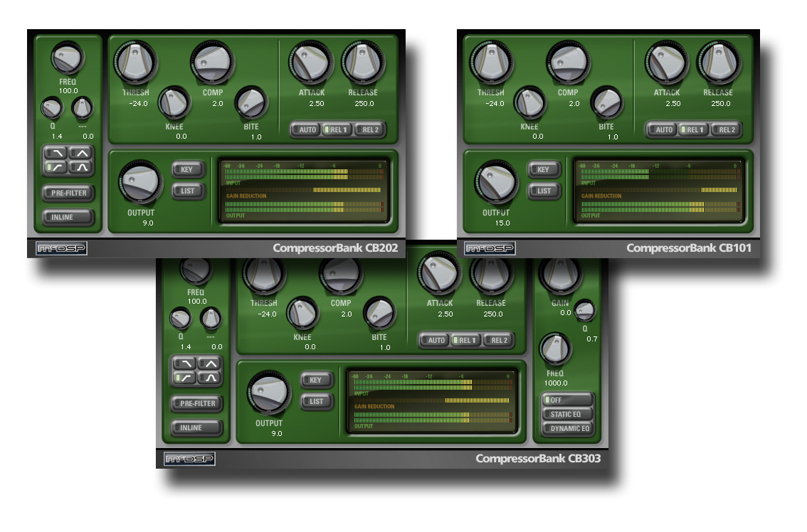Click the KNEE knob in CB202

pos(174,103)
